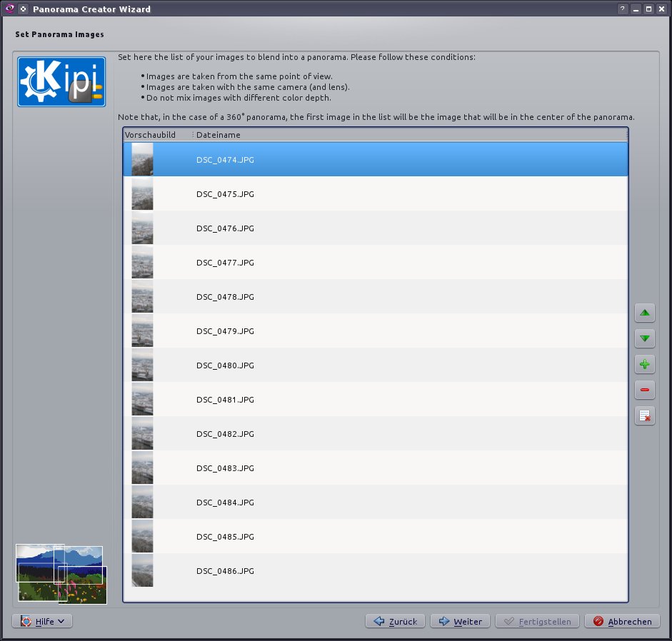Select file name DSC_0475.JPG
Image resolution: width=672 pixels, height=641 pixels.
tap(225, 194)
